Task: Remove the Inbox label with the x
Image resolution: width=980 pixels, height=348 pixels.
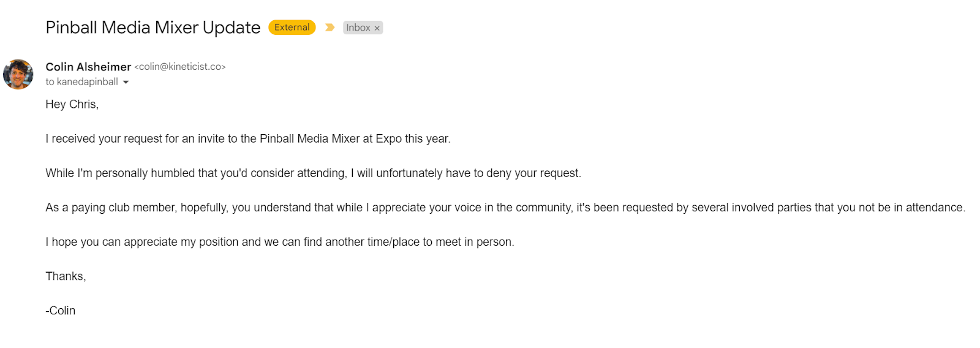Action: (x=377, y=28)
